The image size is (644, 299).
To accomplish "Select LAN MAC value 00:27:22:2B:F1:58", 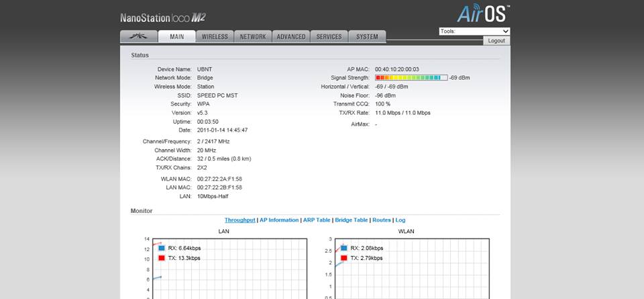I will click(219, 187).
